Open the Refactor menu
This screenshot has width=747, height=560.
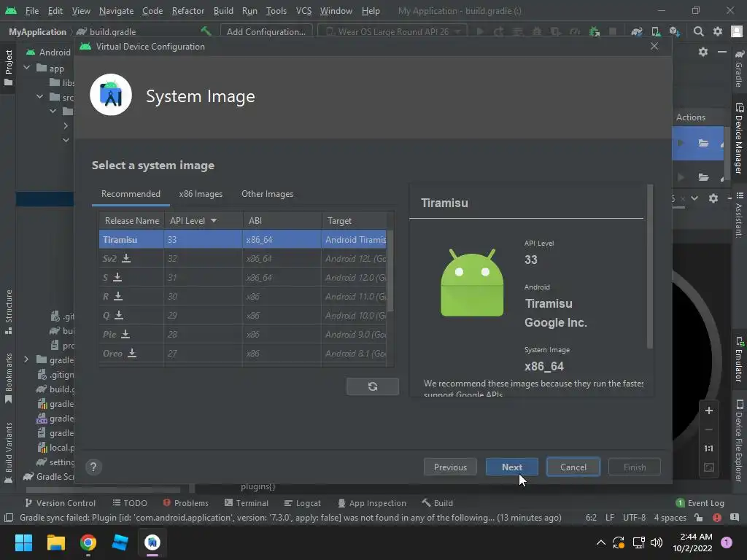(x=187, y=10)
